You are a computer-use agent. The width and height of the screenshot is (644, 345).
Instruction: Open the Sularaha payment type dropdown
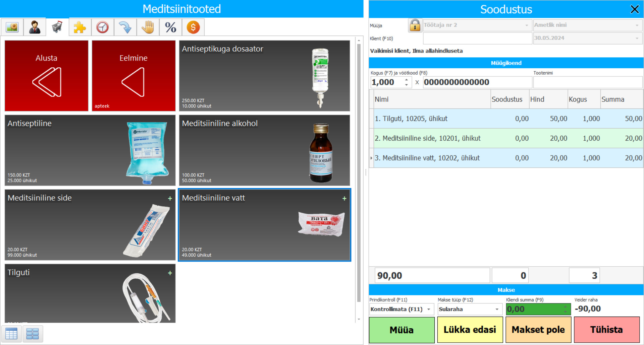497,309
